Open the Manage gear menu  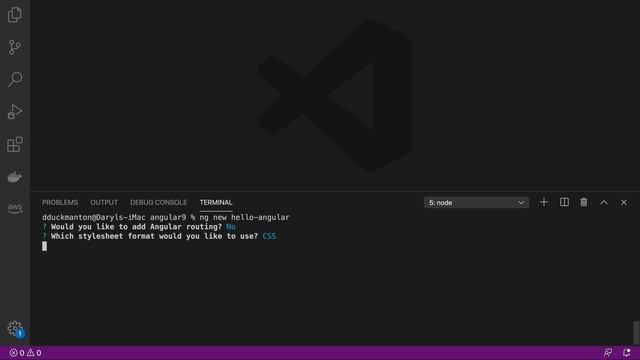tap(15, 328)
